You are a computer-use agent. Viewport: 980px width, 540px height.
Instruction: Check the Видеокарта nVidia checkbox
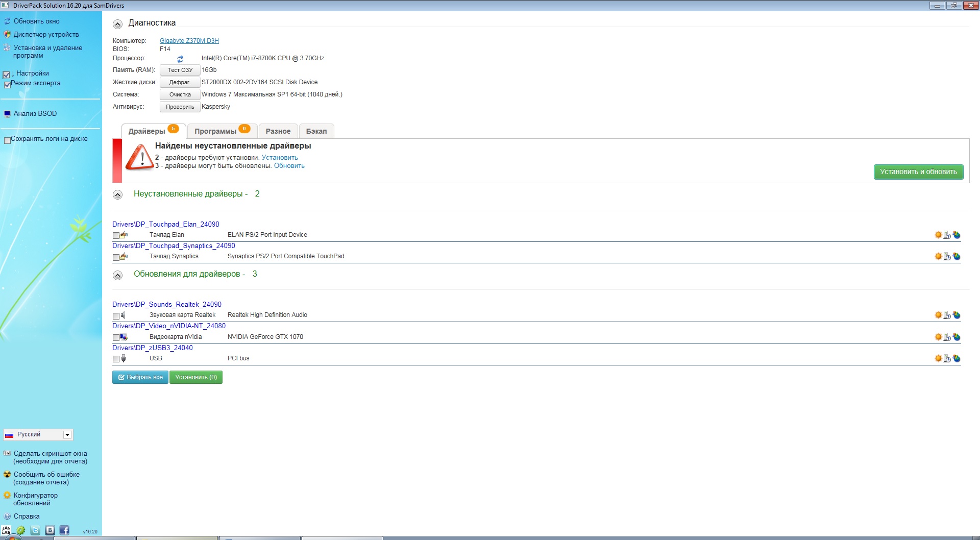116,337
